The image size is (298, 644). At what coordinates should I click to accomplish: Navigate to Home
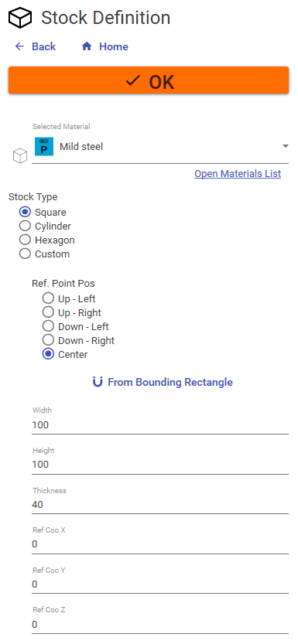pos(104,46)
